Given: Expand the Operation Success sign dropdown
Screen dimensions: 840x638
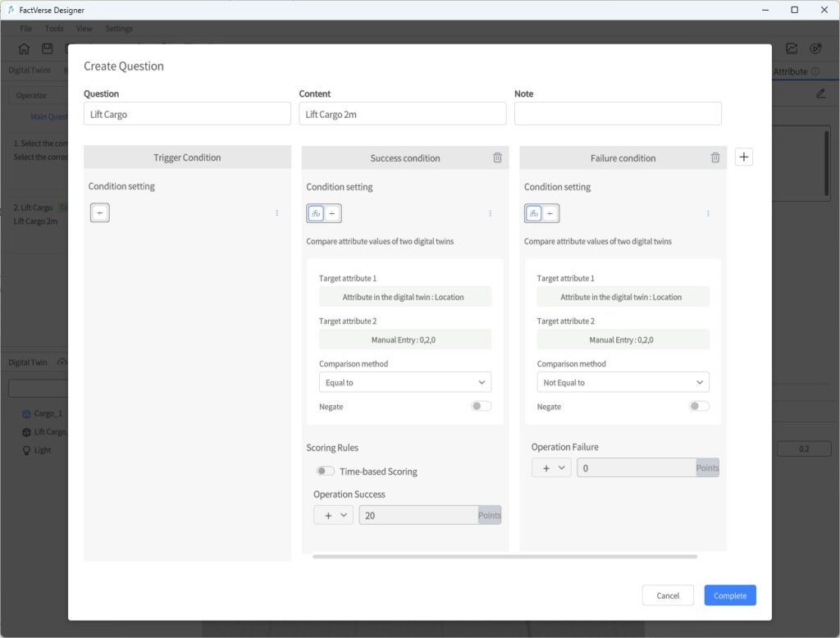Looking at the screenshot, I should pos(333,515).
